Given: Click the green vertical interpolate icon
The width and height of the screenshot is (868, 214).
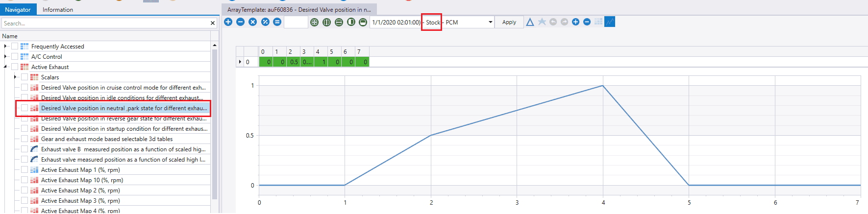Looking at the screenshot, I should tap(351, 22).
